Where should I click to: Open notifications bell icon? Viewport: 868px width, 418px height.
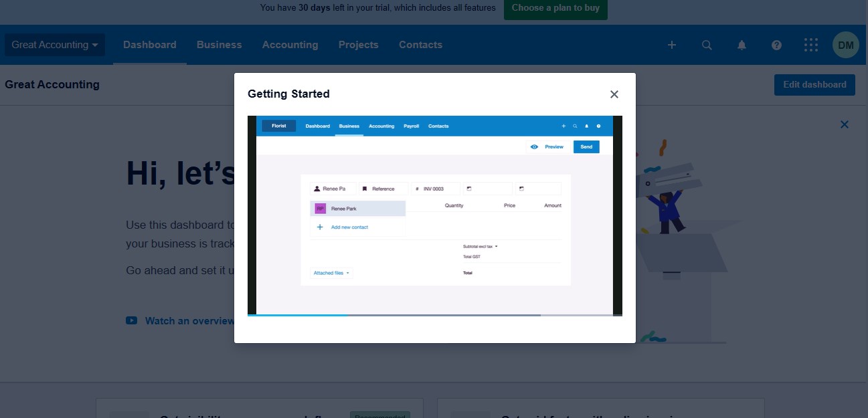pos(742,45)
